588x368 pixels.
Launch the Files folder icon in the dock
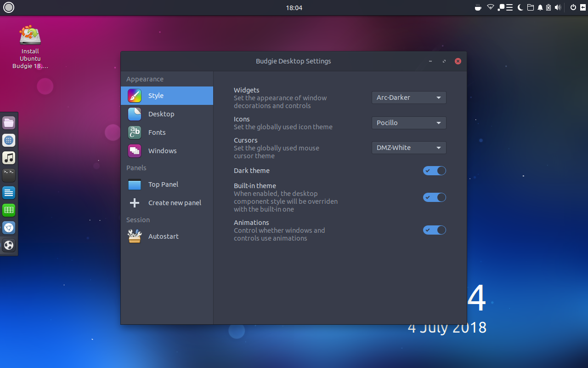(x=9, y=123)
